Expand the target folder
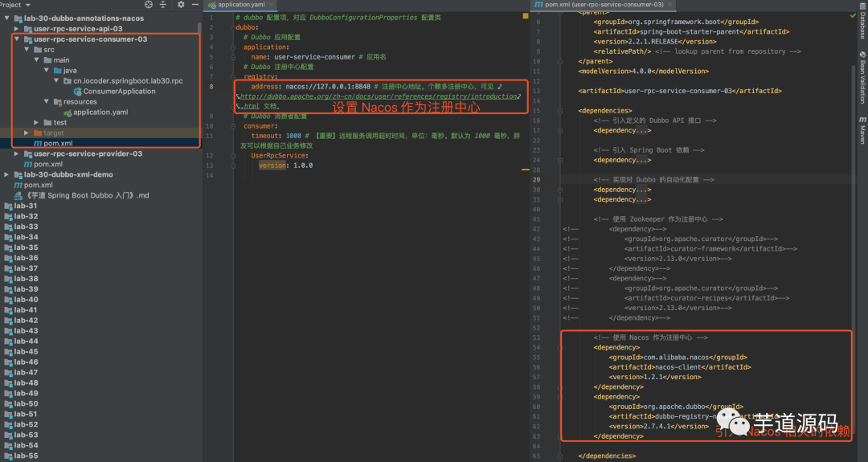The width and height of the screenshot is (868, 462). (27, 133)
